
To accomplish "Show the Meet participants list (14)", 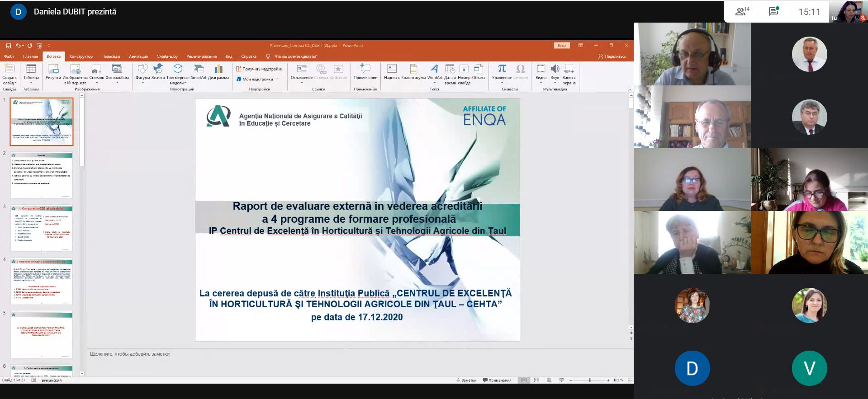I will click(x=742, y=12).
